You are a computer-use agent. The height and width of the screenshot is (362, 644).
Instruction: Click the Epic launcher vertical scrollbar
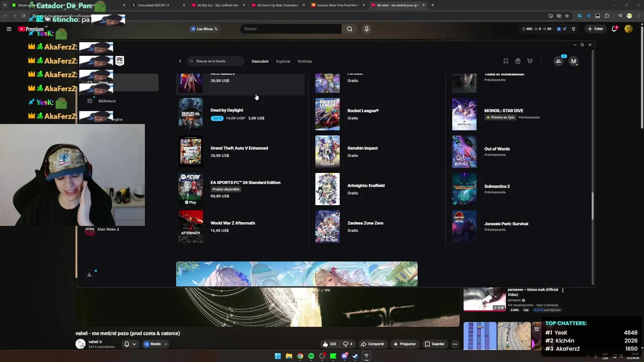point(592,206)
